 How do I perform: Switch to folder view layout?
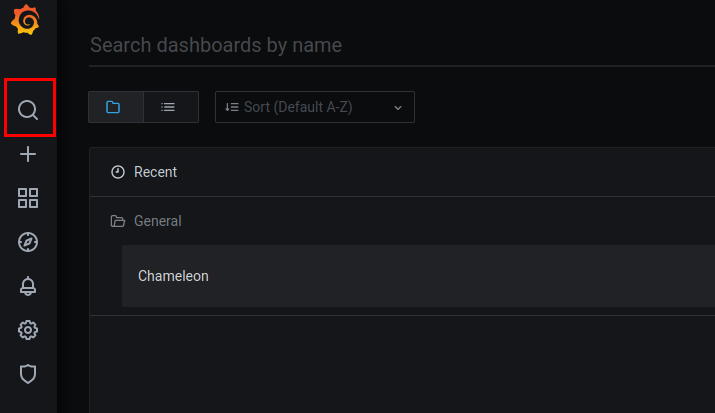[x=115, y=107]
